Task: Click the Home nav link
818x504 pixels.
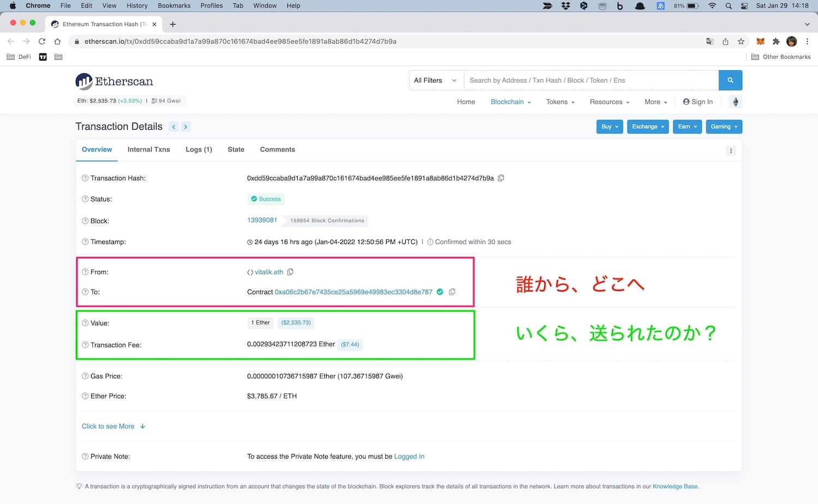Action: coord(466,102)
